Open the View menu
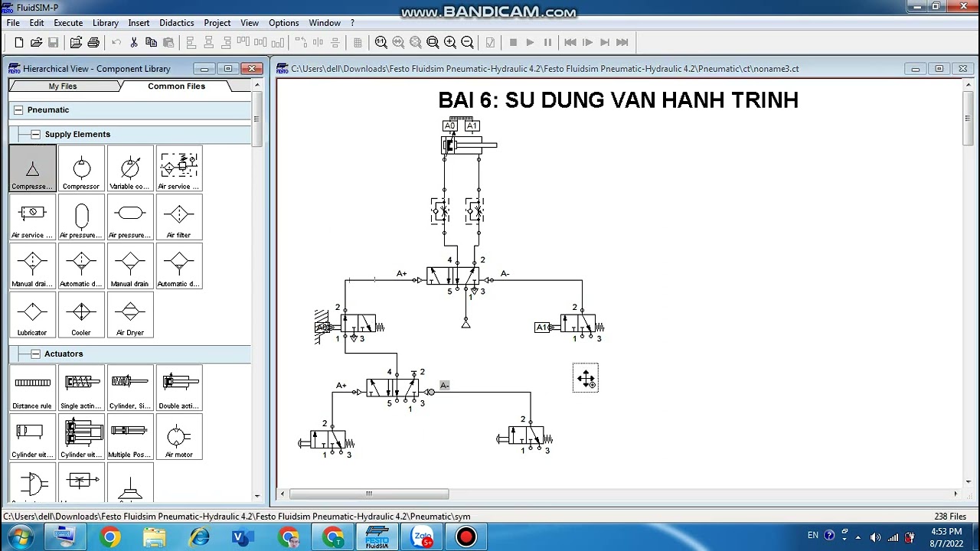 tap(250, 23)
